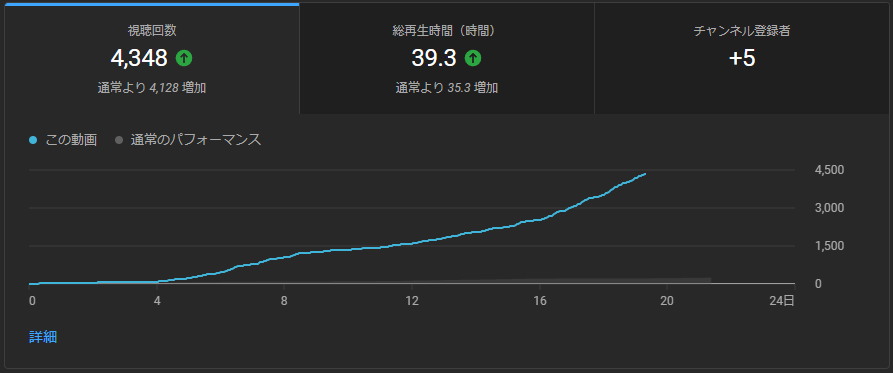This screenshot has height=373, width=893.
Task: Click the 4 x-axis day label
Action: pyautogui.click(x=157, y=301)
